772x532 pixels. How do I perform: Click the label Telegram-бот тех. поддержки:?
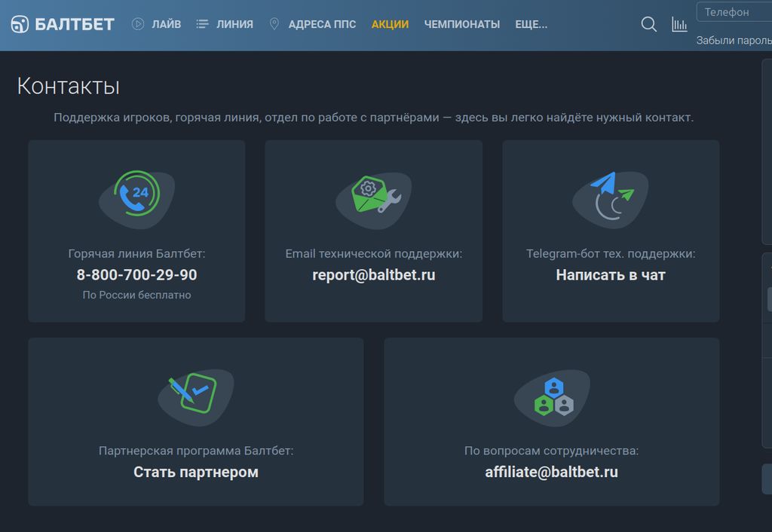[x=611, y=253]
